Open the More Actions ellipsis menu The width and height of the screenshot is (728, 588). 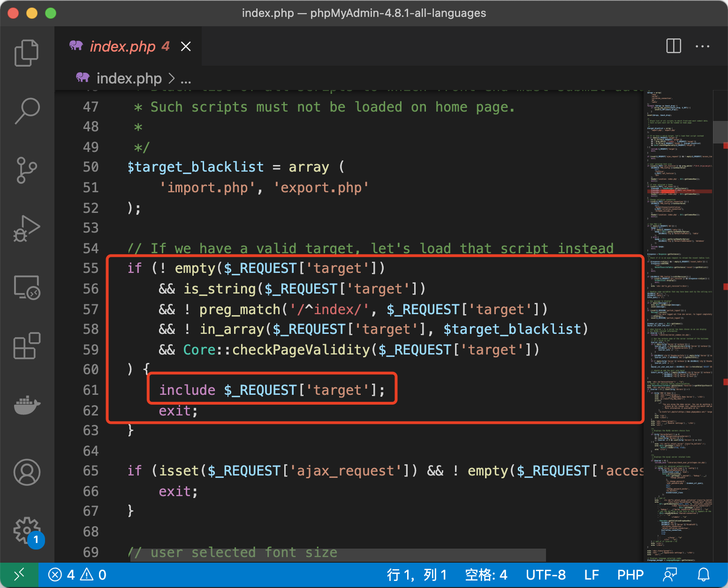[702, 46]
